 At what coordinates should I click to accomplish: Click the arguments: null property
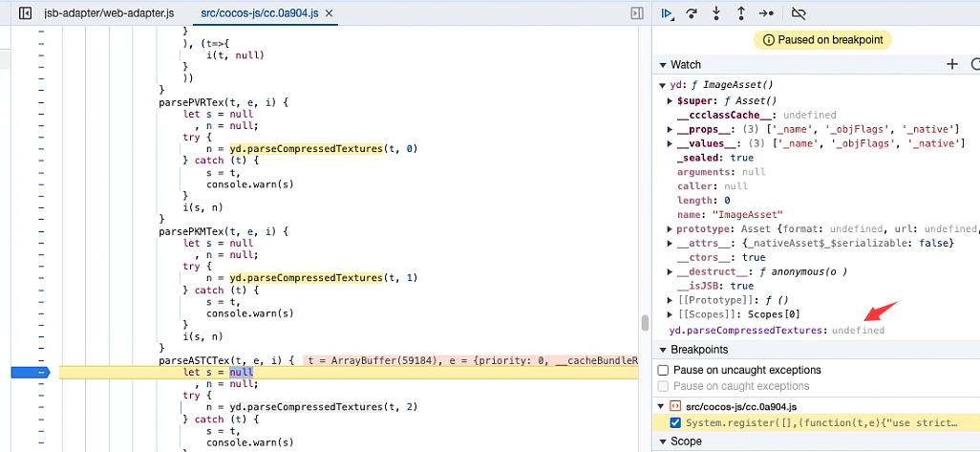pyautogui.click(x=720, y=172)
